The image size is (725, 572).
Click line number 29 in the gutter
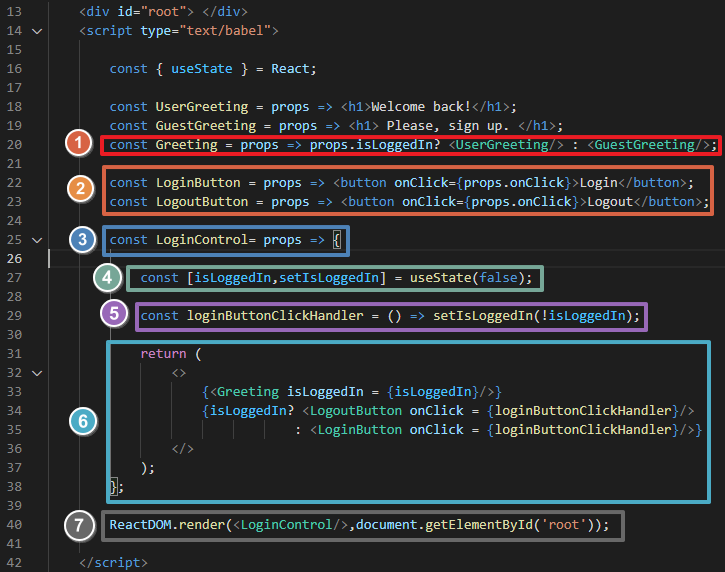pyautogui.click(x=14, y=316)
